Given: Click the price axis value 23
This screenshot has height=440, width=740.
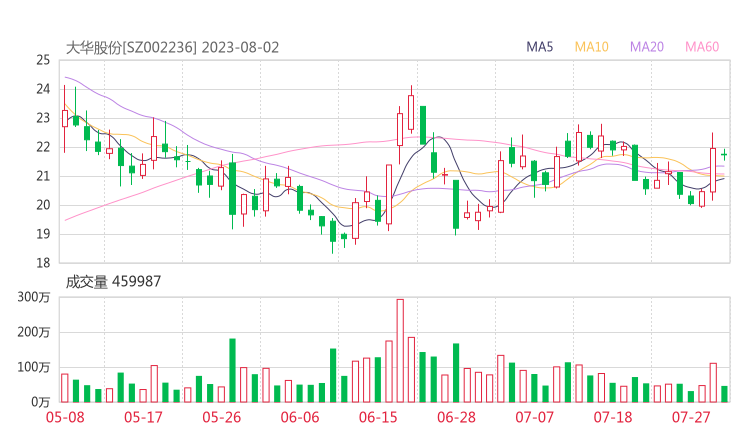Looking at the screenshot, I should click(x=43, y=118).
